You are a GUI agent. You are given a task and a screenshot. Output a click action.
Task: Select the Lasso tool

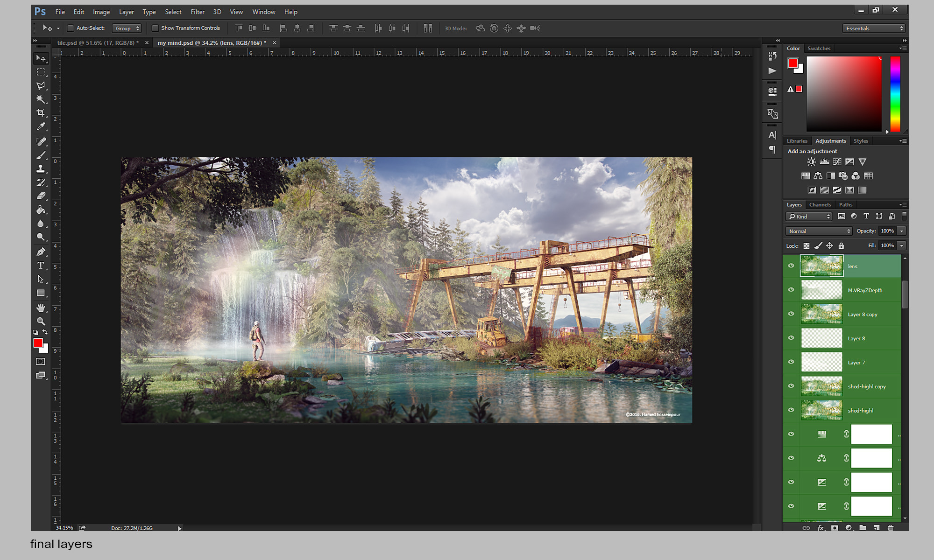(x=41, y=85)
